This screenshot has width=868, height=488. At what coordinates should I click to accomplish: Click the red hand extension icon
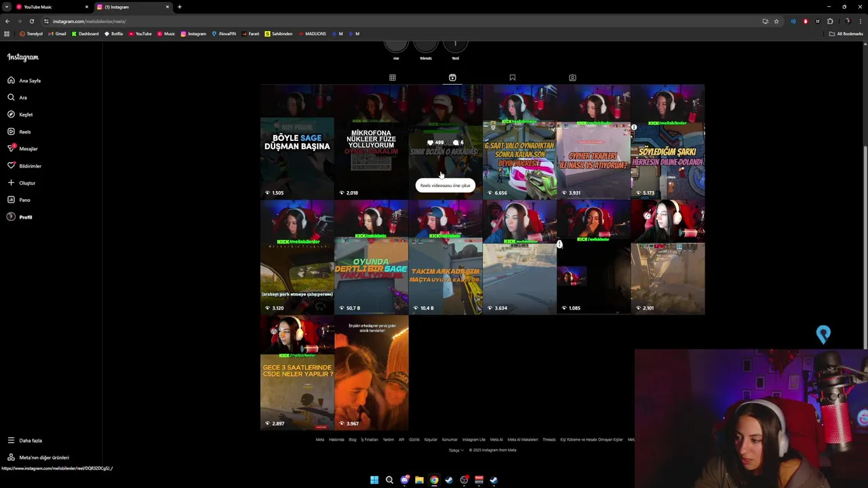pyautogui.click(x=806, y=21)
